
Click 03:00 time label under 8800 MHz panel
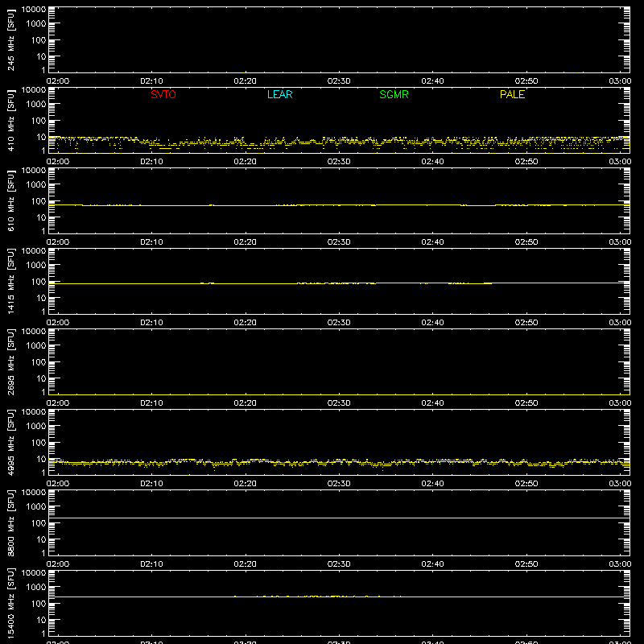[620, 564]
